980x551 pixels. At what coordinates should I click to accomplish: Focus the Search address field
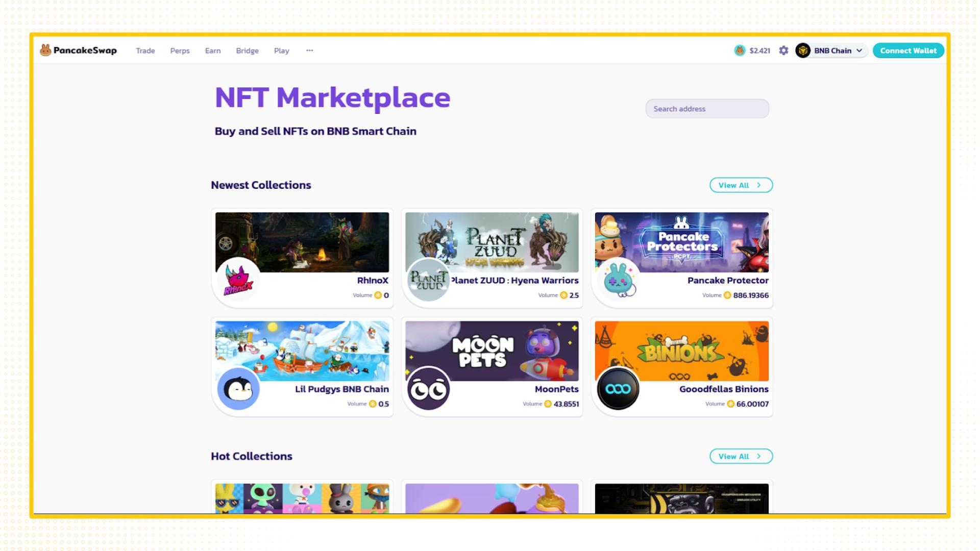[707, 109]
